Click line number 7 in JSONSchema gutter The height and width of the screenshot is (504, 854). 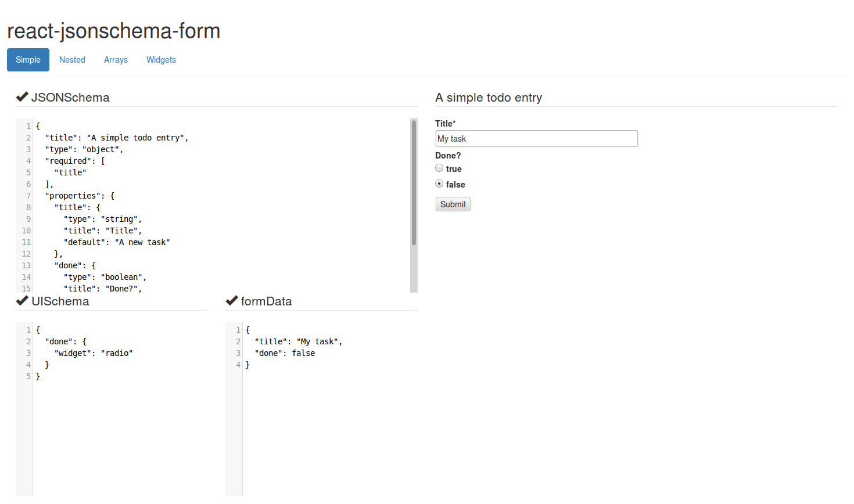(28, 196)
